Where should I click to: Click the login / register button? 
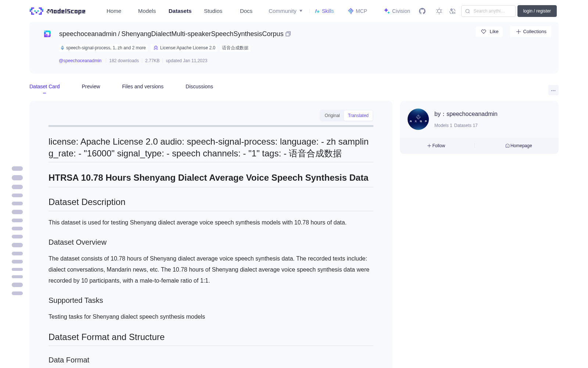coord(537,11)
